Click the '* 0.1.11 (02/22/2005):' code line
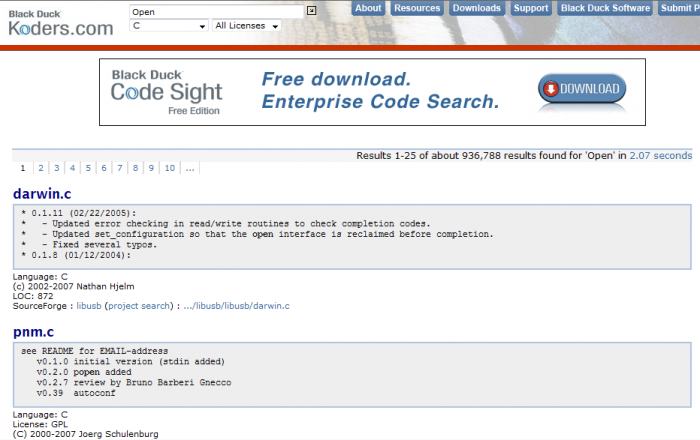The image size is (700, 440). point(79,213)
